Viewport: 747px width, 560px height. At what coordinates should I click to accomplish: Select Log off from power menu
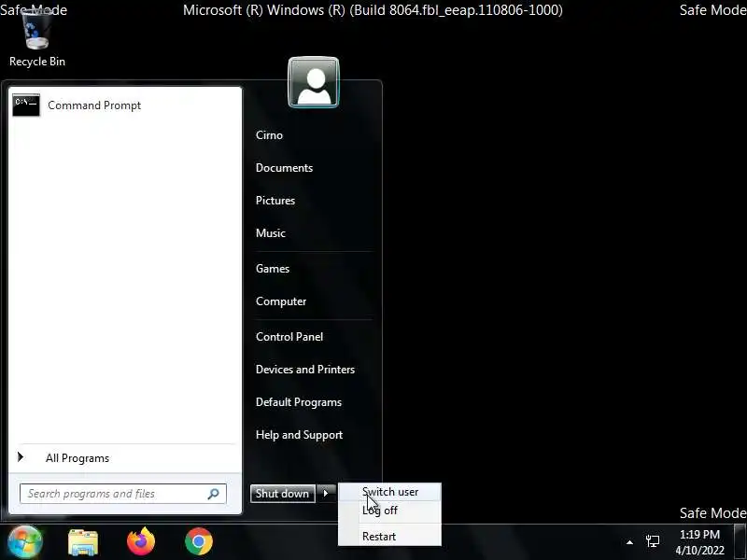(x=389, y=511)
